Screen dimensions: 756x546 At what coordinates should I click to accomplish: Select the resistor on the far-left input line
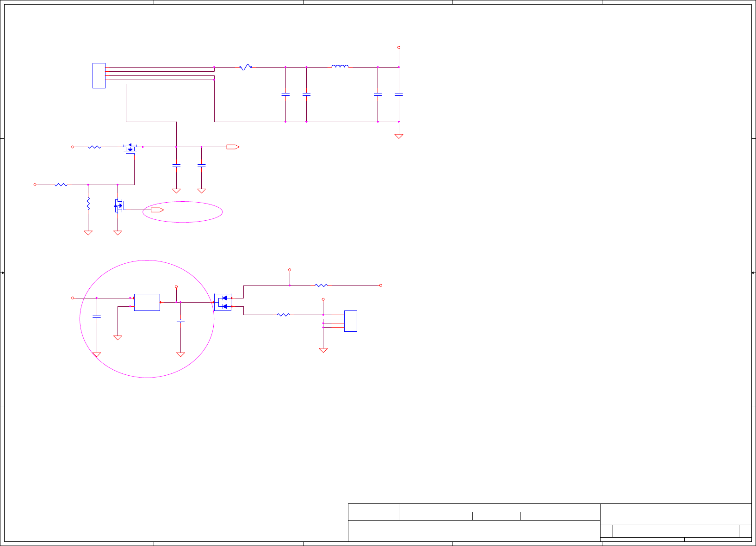61,185
